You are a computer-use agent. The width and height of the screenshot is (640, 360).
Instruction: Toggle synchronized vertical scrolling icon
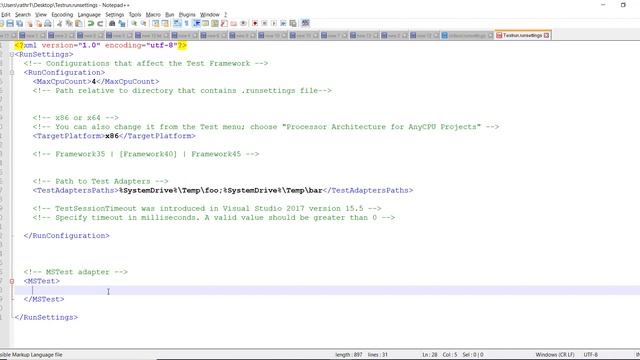(x=156, y=23)
